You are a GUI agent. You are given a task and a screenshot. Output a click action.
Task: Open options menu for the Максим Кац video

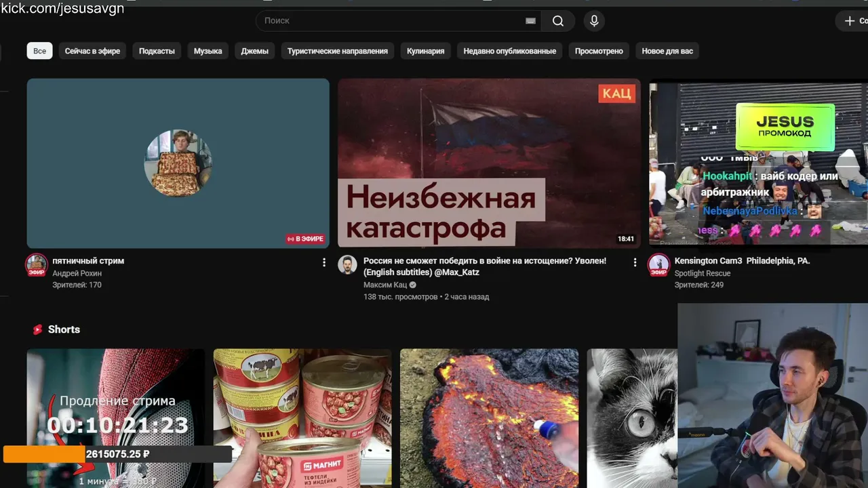point(635,262)
